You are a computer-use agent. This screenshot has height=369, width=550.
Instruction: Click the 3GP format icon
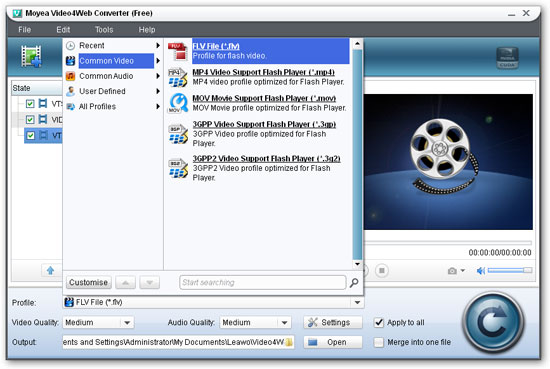pyautogui.click(x=178, y=134)
